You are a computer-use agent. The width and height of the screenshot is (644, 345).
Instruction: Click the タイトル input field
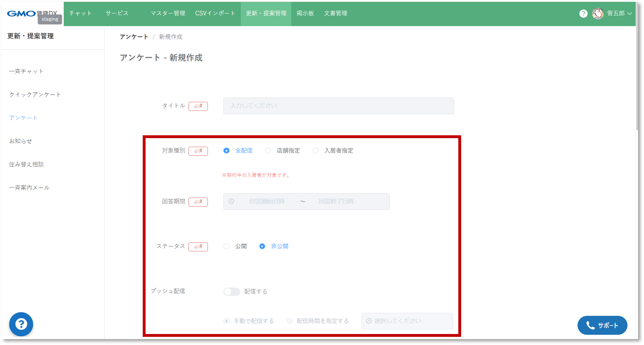tap(339, 106)
